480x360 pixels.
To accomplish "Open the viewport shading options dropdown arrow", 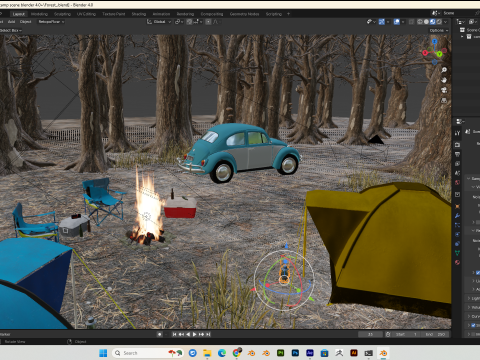I will coord(446,22).
